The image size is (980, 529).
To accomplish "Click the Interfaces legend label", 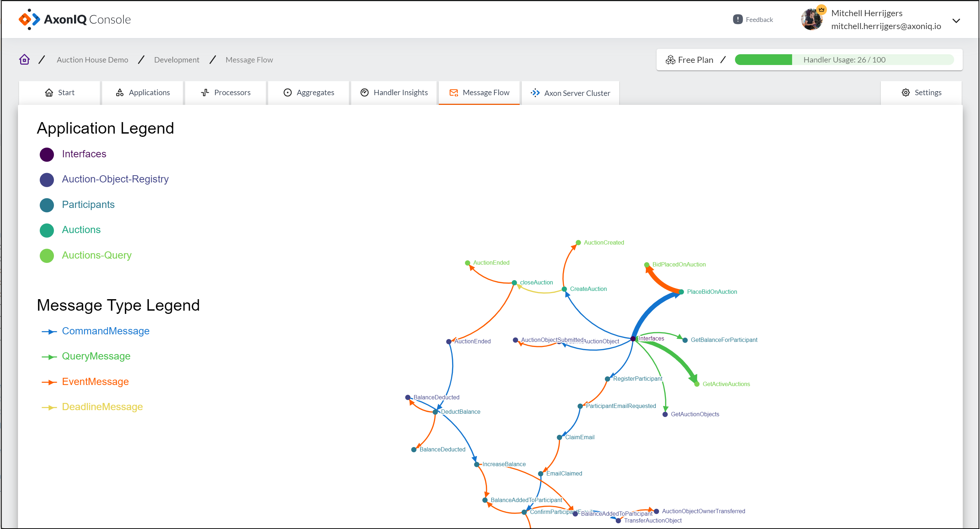I will (84, 154).
